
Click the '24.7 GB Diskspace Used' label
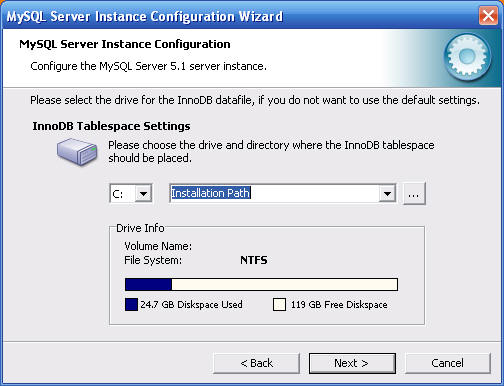tap(191, 305)
